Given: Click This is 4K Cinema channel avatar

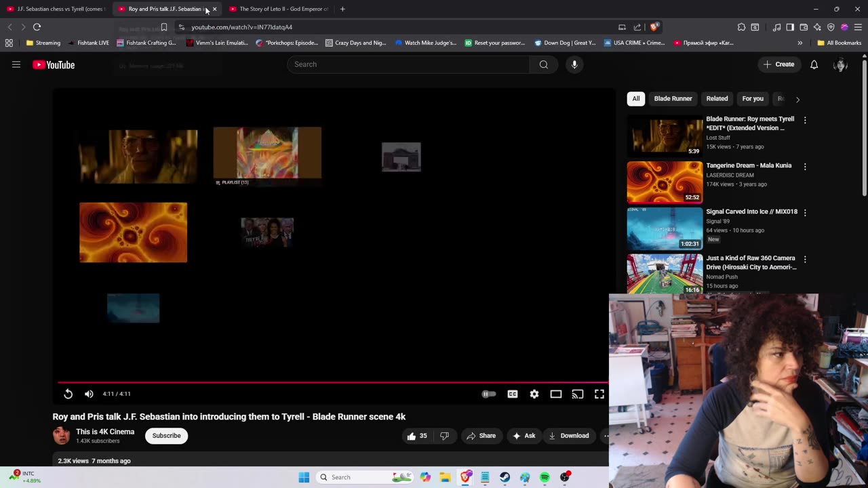Looking at the screenshot, I should [x=61, y=436].
